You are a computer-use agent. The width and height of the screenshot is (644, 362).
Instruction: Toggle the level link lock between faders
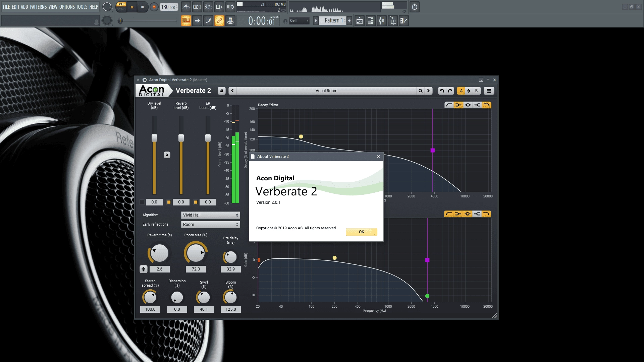[x=167, y=155]
